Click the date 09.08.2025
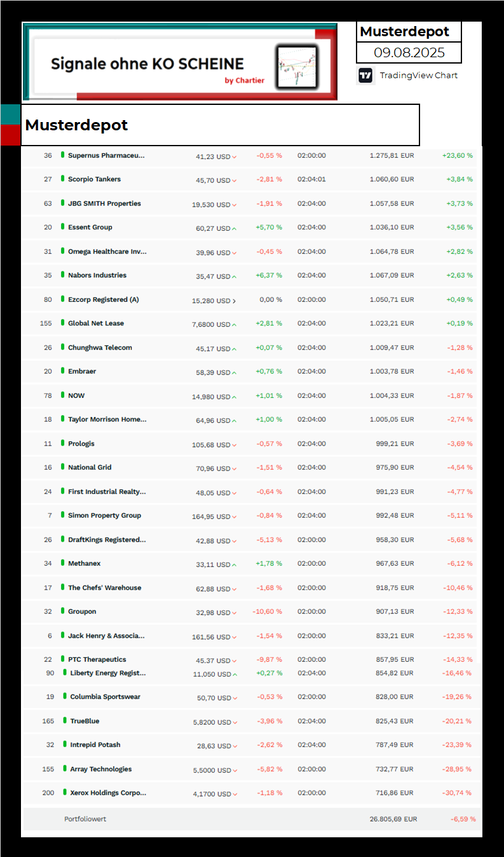The height and width of the screenshot is (857, 504). click(x=409, y=53)
